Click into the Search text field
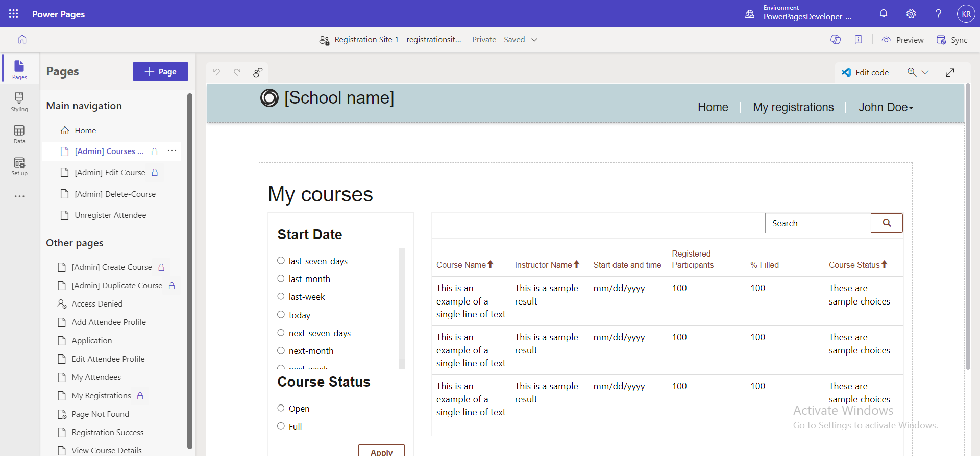Image resolution: width=980 pixels, height=456 pixels. (818, 223)
